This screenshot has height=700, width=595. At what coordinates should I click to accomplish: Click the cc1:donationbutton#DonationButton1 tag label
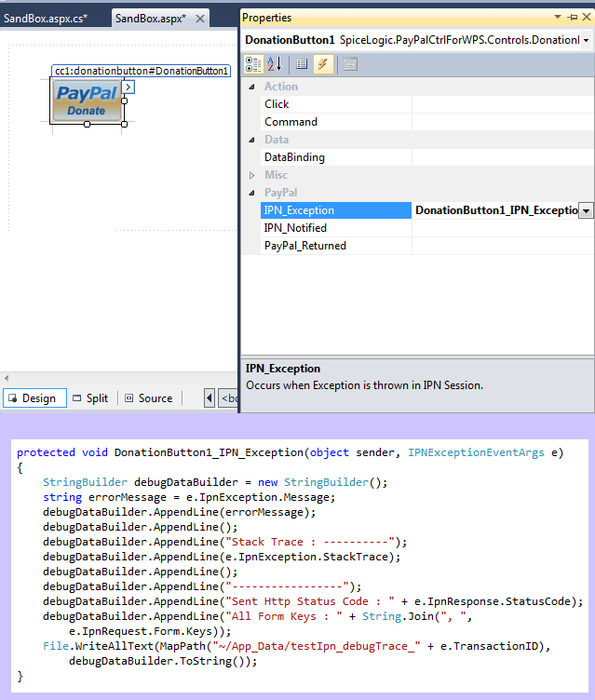142,71
